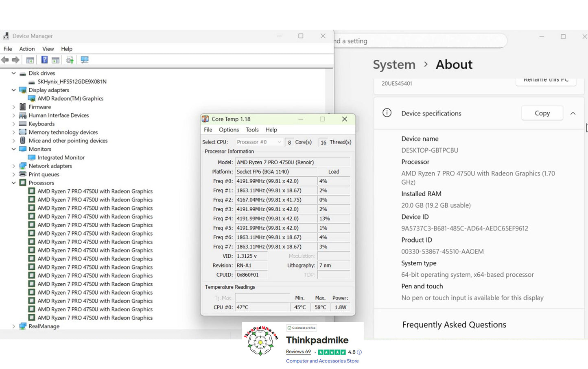The height and width of the screenshot is (369, 588).
Task: Open Help via the blue question mark icon
Action: [x=44, y=60]
